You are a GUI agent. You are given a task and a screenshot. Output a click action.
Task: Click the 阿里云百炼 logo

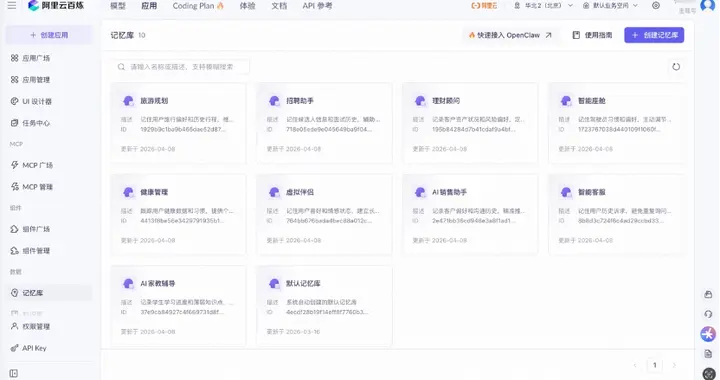coord(56,6)
